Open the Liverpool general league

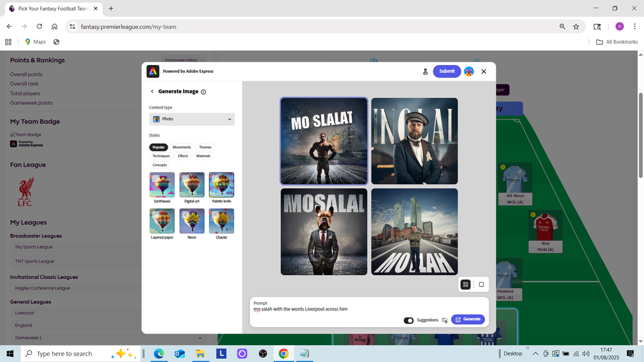point(24,313)
